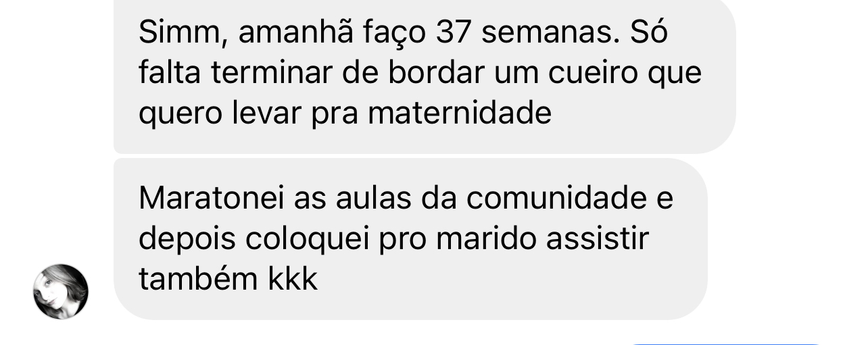This screenshot has width=868, height=345.
Task: Click the word bordar in first message
Action: tap(436, 74)
